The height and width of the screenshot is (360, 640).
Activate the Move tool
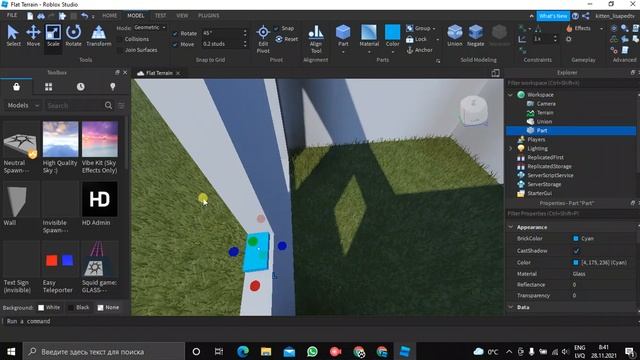(33, 36)
